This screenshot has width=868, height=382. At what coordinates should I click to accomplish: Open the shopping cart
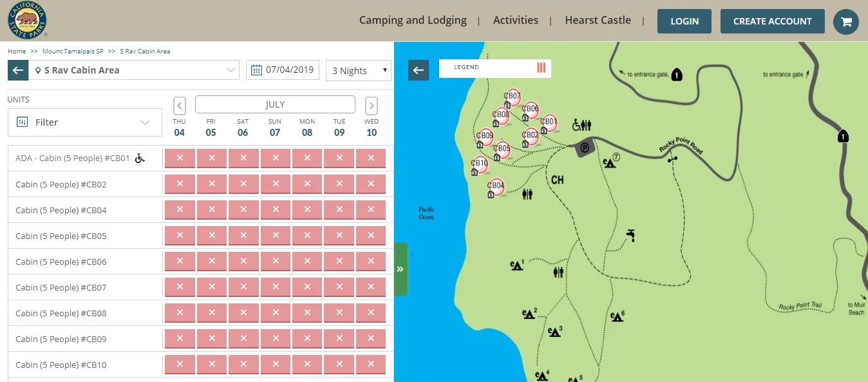click(x=846, y=22)
